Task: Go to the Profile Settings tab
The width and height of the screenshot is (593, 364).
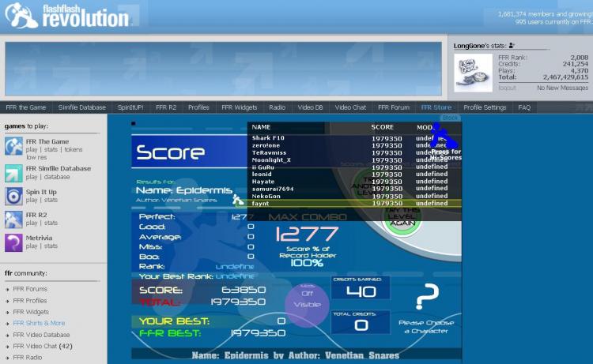Action: click(x=485, y=107)
